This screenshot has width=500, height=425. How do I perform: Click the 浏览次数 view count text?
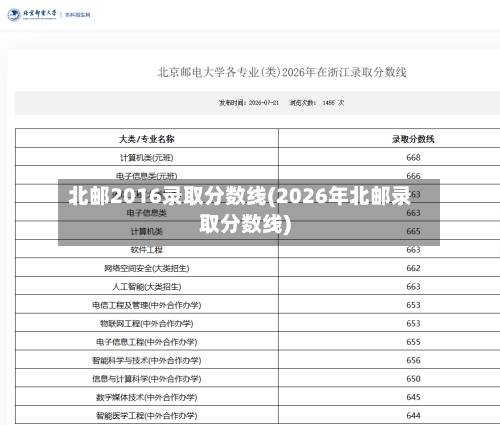(x=317, y=103)
